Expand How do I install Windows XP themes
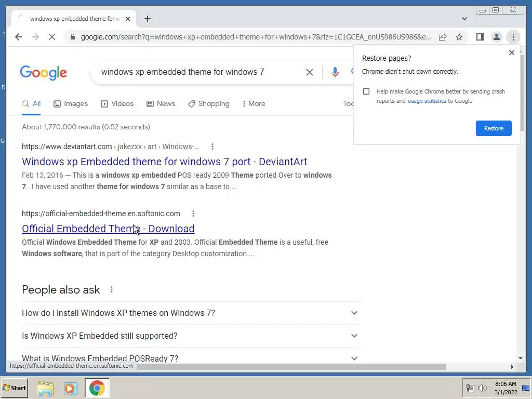The width and height of the screenshot is (532, 399). pos(190,313)
